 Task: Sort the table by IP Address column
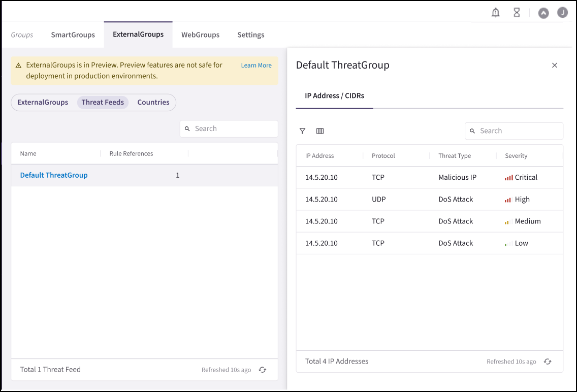(x=318, y=155)
